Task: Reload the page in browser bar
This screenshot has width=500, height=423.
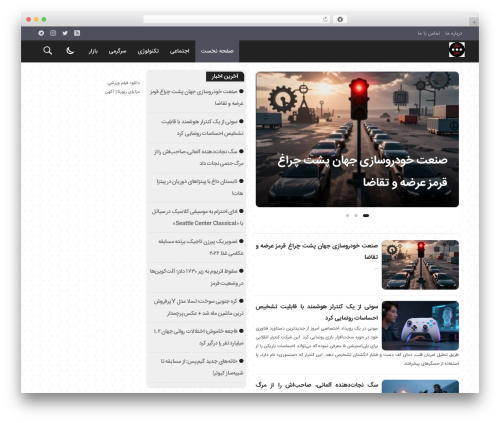Action: tap(325, 20)
